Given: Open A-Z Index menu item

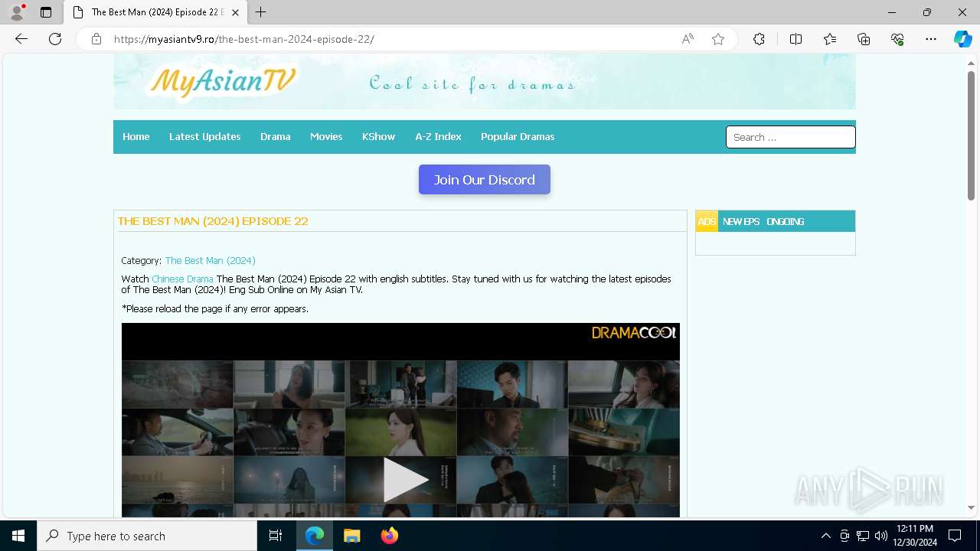Looking at the screenshot, I should (439, 136).
